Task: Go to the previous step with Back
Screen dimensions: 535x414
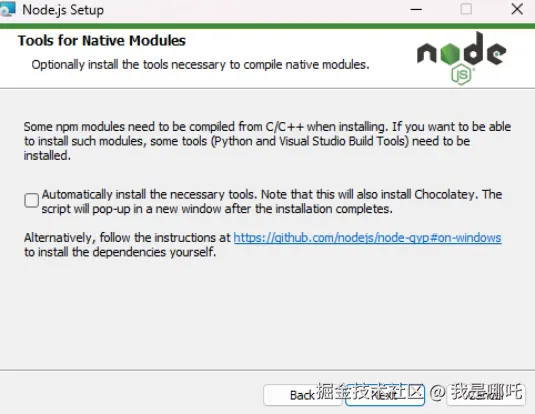Action: (x=302, y=395)
